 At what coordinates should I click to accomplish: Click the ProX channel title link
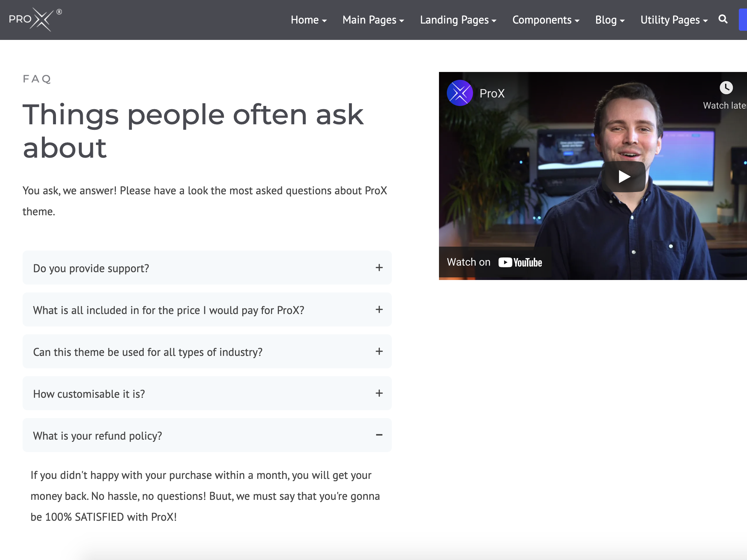[492, 94]
